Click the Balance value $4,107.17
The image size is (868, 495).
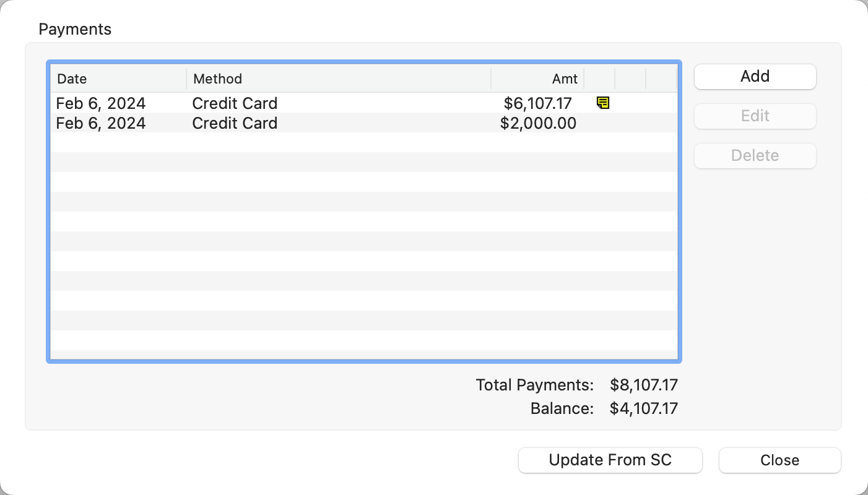643,408
